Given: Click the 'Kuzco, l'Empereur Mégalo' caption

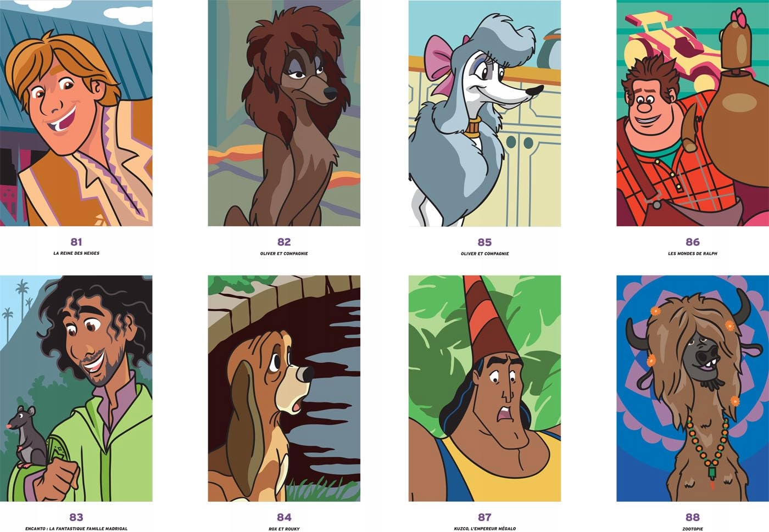Looking at the screenshot, I should click(x=484, y=529).
